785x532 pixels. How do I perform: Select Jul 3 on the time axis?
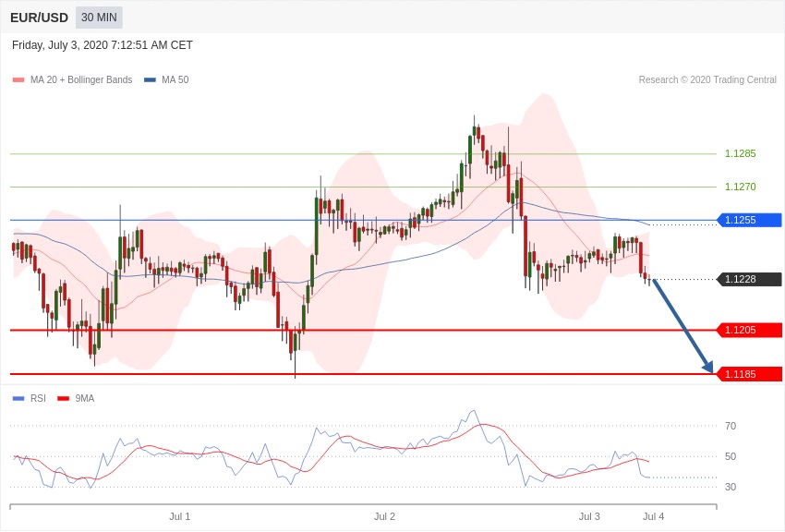coord(589,516)
